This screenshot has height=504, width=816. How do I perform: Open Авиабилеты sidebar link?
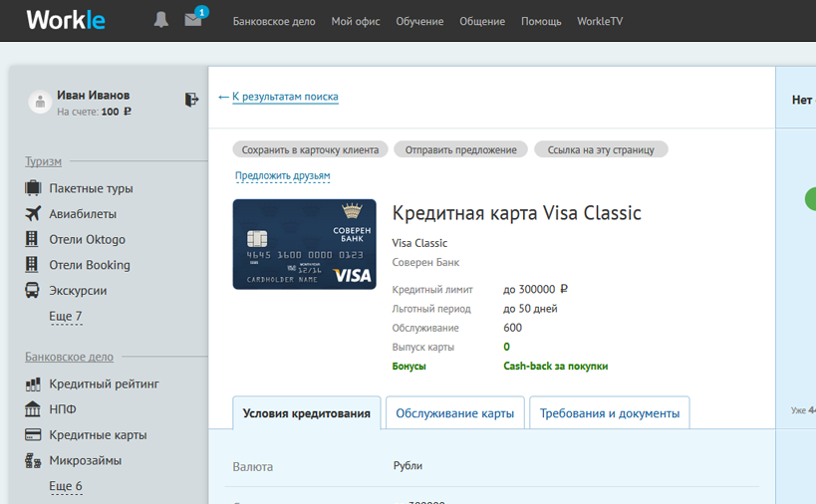(x=83, y=214)
